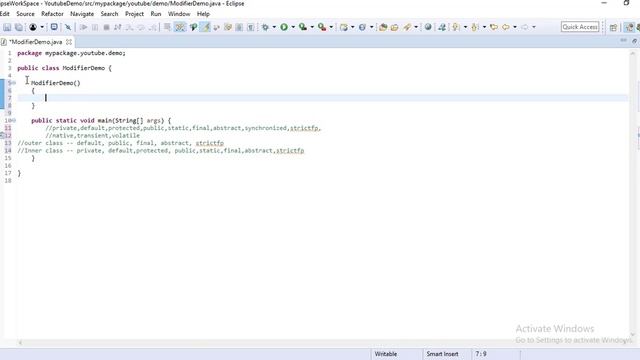Click the Coverage launch icon
Image resolution: width=640 pixels, height=360 pixels.
303,27
